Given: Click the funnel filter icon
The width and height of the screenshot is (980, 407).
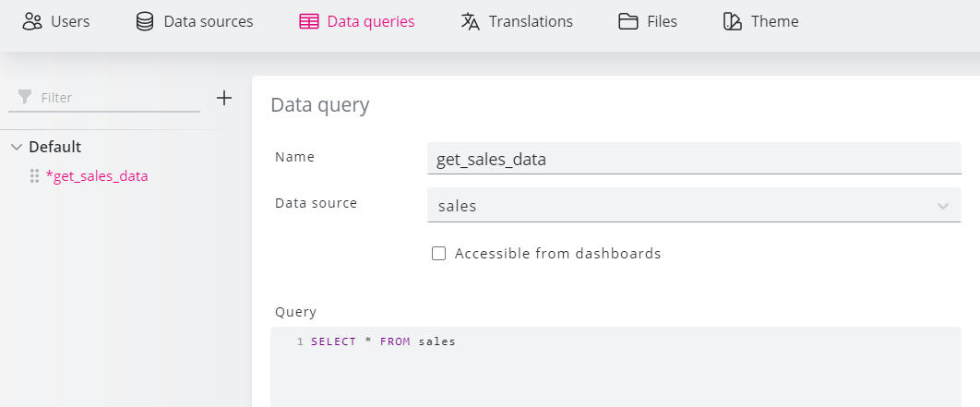Looking at the screenshot, I should pyautogui.click(x=25, y=98).
